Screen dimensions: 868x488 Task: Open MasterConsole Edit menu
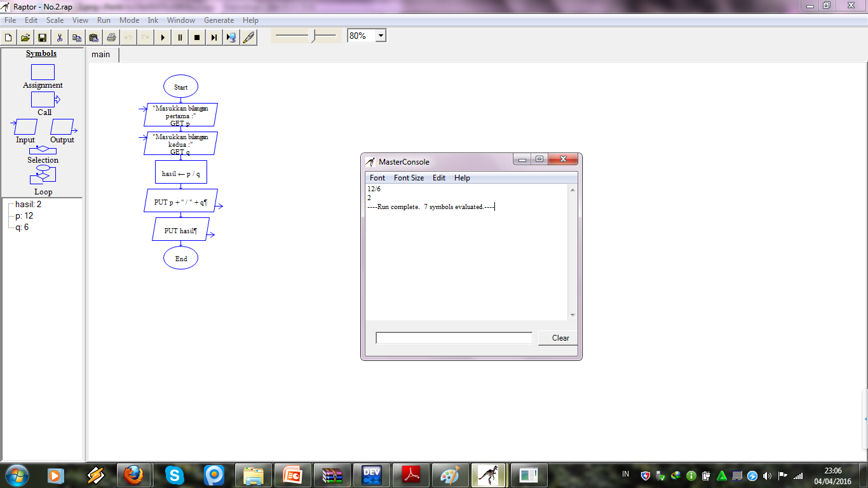coord(439,178)
